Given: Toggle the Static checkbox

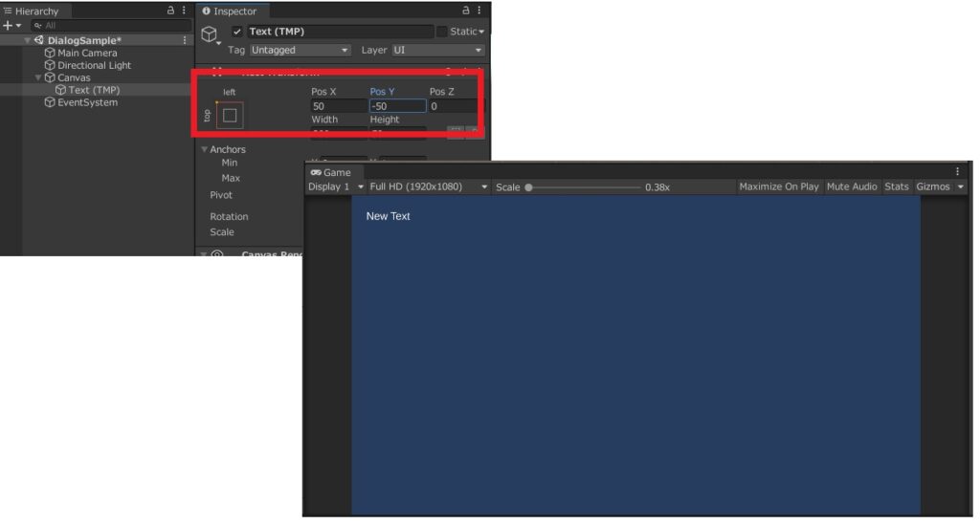Looking at the screenshot, I should 441,32.
